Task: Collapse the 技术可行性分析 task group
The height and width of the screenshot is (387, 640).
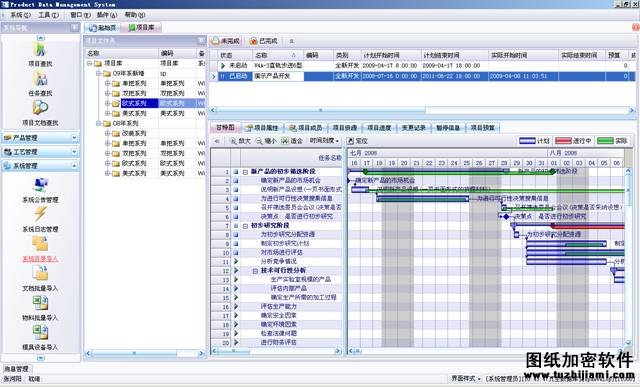Action: pyautogui.click(x=255, y=271)
